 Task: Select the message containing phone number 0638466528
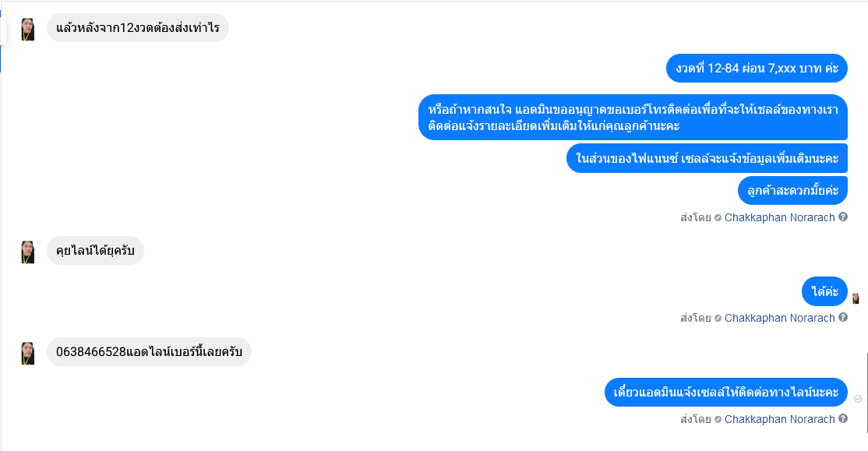pos(149,352)
